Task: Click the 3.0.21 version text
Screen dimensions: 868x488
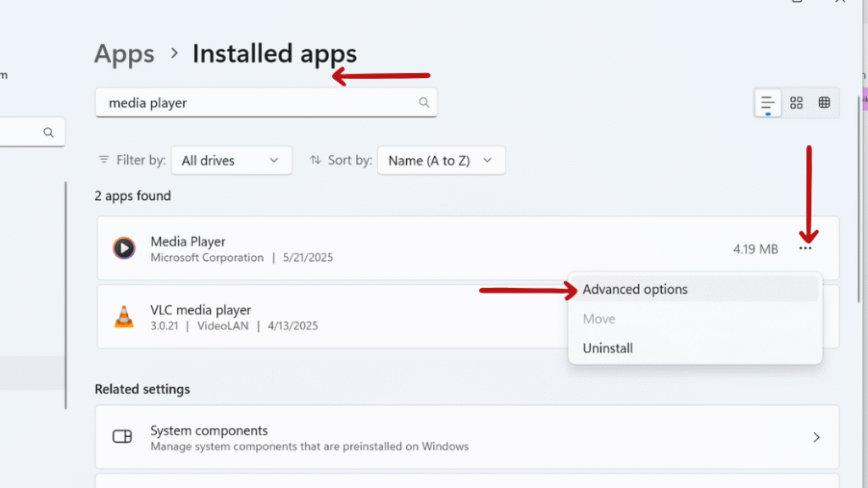Action: pos(164,326)
